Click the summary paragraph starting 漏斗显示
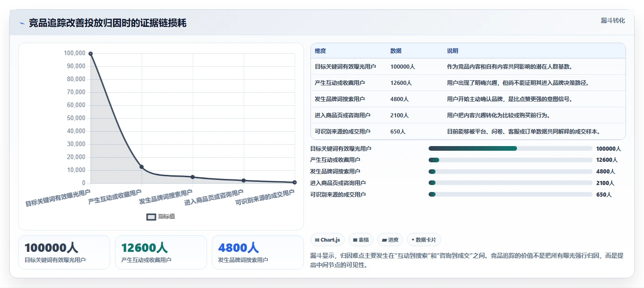 point(467,261)
